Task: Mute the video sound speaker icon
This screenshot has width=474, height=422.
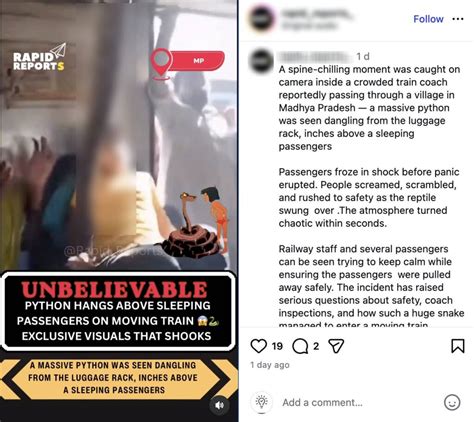Action: [x=219, y=405]
